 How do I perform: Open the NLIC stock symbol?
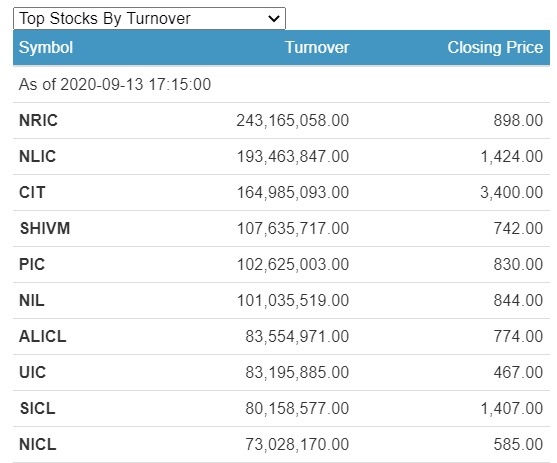37,156
